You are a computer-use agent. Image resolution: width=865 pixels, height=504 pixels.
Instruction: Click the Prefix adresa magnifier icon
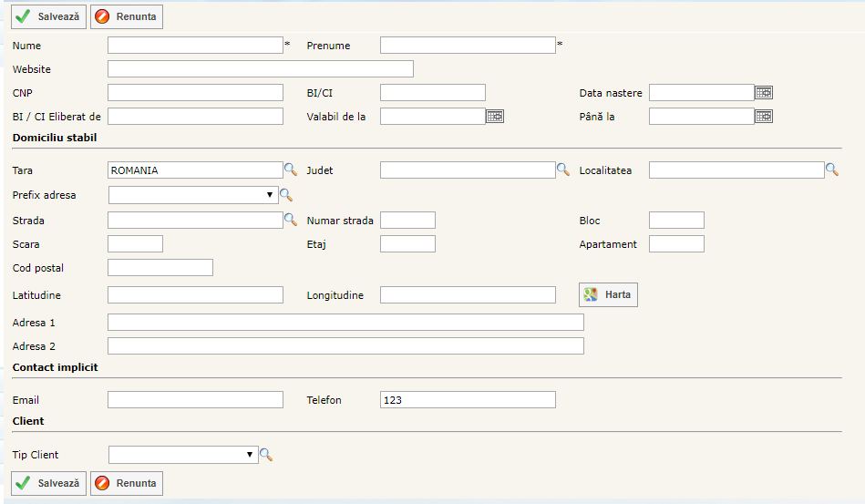tap(286, 195)
